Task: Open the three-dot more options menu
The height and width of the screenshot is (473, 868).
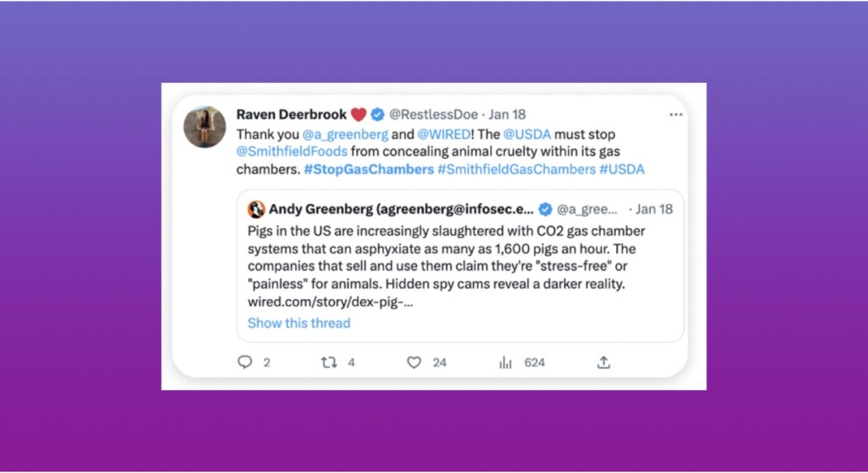Action: [676, 114]
